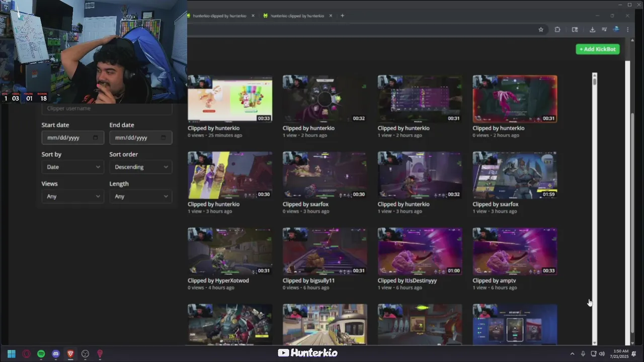The height and width of the screenshot is (362, 644).
Task: Launch Opera GX from the taskbar
Action: [26, 354]
